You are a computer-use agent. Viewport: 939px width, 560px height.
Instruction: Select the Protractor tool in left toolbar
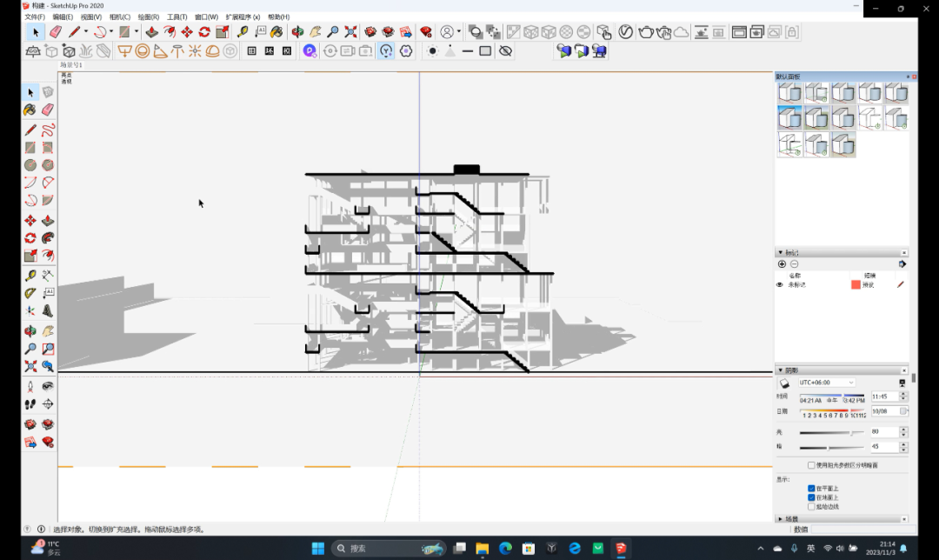[x=30, y=293]
